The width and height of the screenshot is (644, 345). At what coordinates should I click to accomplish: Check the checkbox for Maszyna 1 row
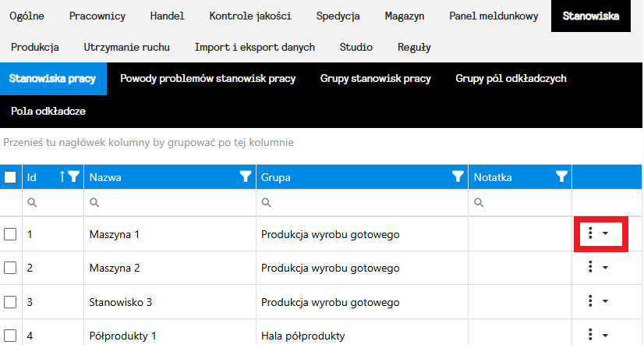coord(11,233)
